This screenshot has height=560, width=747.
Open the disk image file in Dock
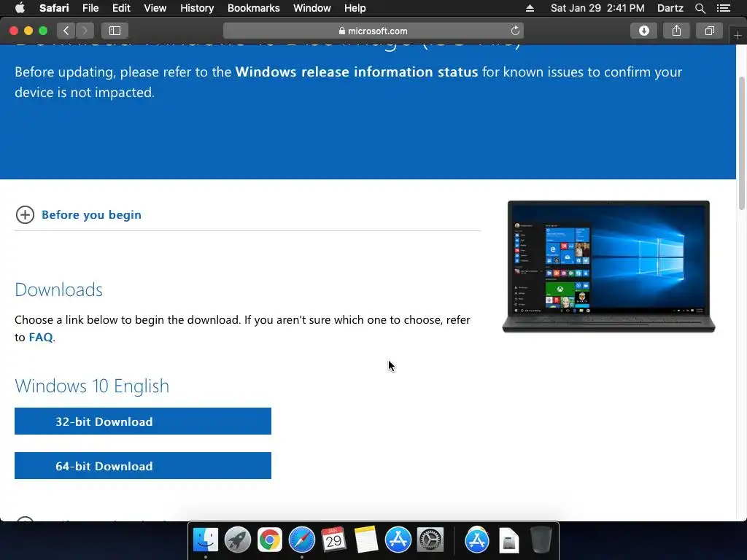(508, 540)
